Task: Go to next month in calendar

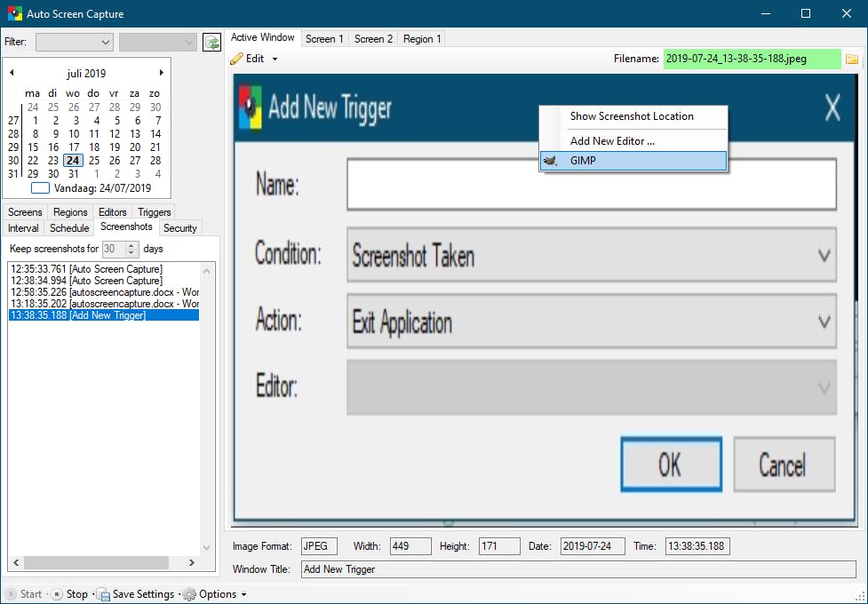Action: pos(161,73)
